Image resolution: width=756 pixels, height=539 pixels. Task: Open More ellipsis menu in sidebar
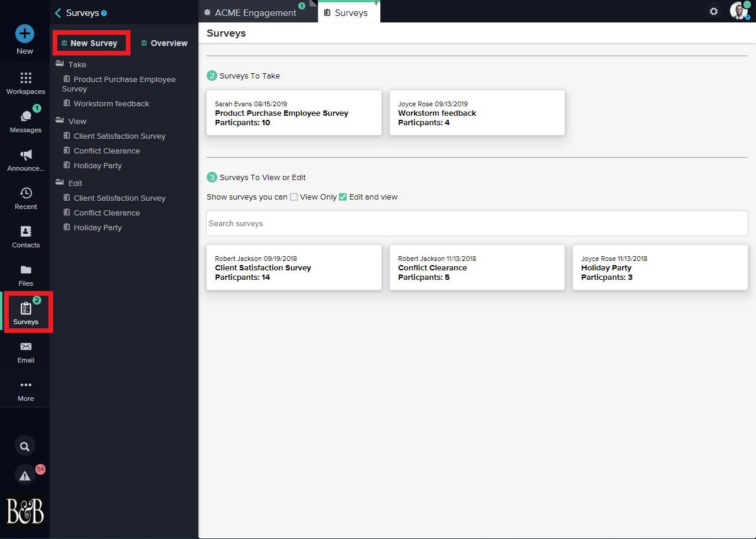[x=25, y=385]
